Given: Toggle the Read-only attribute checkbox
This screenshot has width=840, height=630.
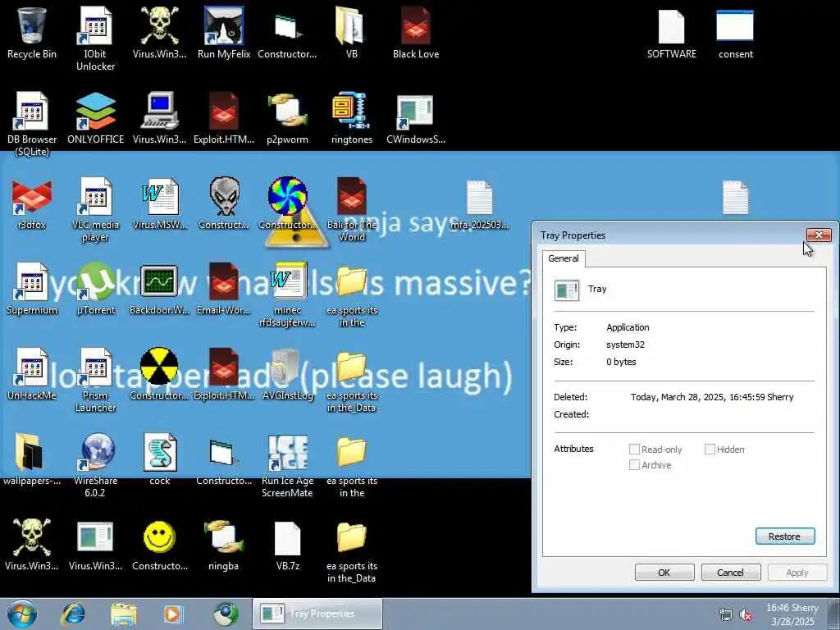Looking at the screenshot, I should (634, 449).
